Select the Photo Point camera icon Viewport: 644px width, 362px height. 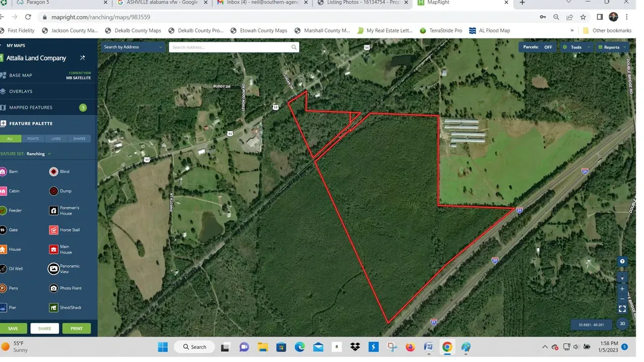coord(54,288)
